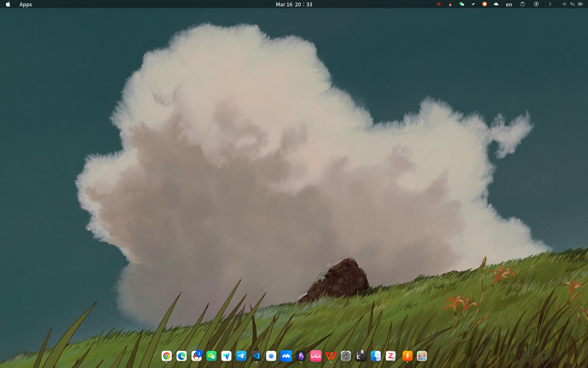
Task: Open the en input language menu
Action: [x=509, y=4]
